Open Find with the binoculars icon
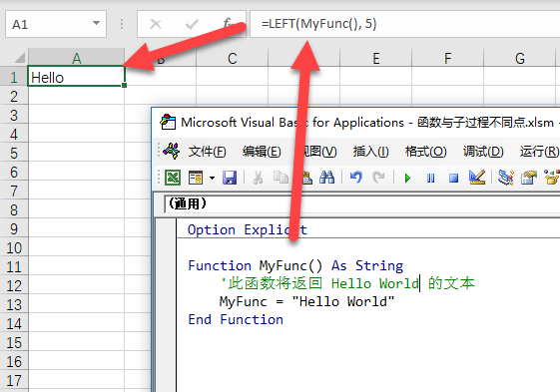Screen dimensions: 560x392 coord(326,178)
